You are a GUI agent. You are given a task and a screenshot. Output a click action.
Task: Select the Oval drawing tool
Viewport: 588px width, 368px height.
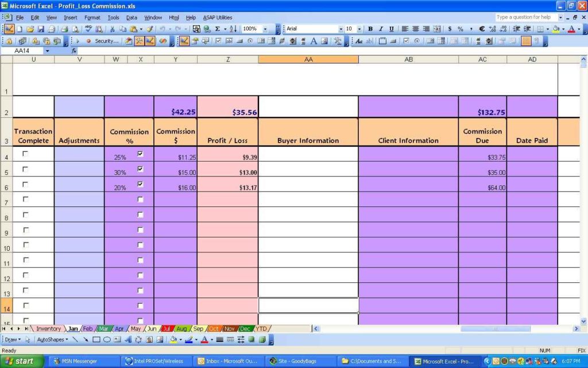click(x=107, y=339)
